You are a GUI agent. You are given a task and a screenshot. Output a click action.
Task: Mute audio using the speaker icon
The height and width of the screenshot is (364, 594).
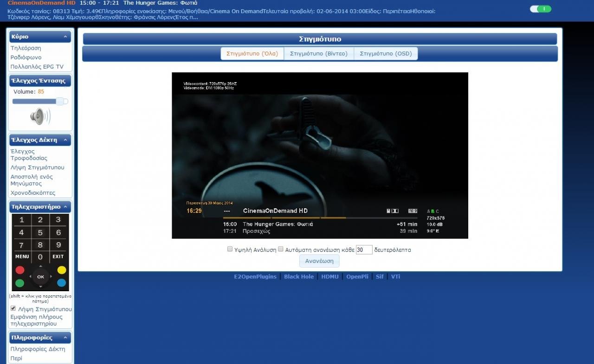40,116
